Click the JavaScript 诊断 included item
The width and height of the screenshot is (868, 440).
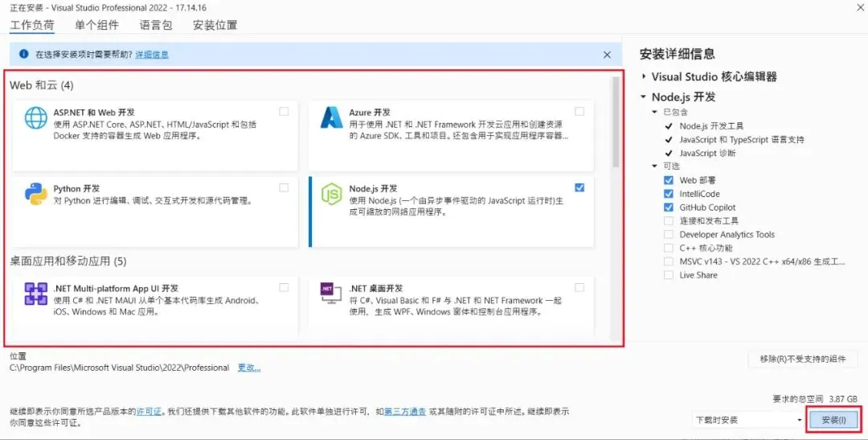point(707,153)
